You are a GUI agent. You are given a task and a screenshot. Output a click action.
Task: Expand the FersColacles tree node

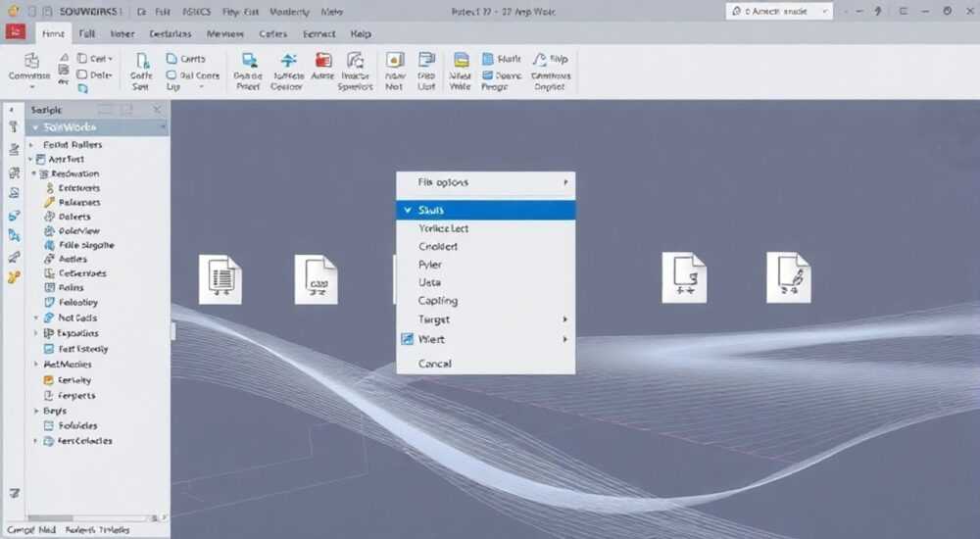[x=35, y=441]
